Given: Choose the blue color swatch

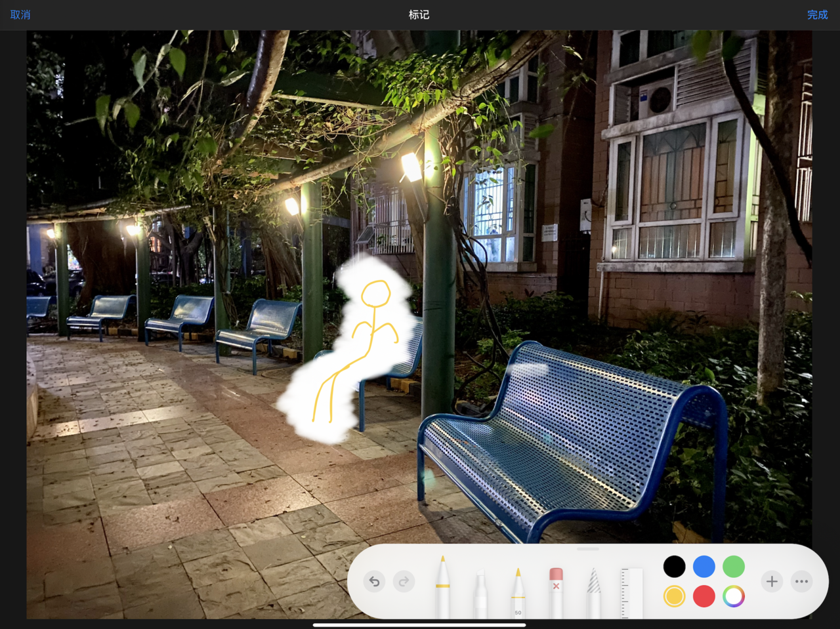Looking at the screenshot, I should coord(704,566).
